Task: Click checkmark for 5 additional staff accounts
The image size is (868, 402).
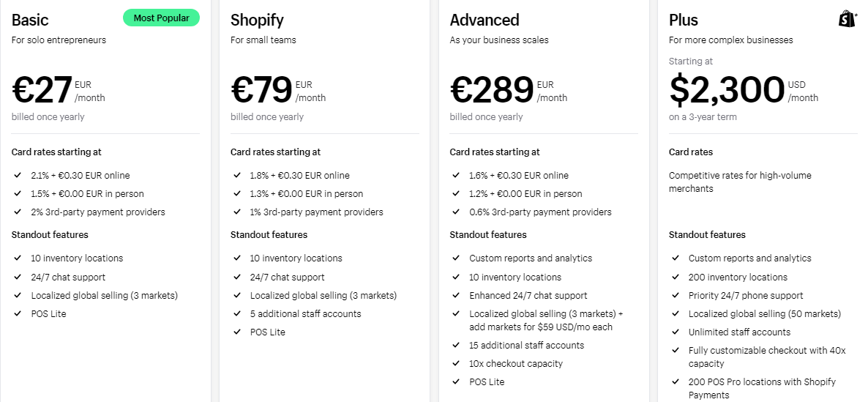Action: click(x=236, y=314)
